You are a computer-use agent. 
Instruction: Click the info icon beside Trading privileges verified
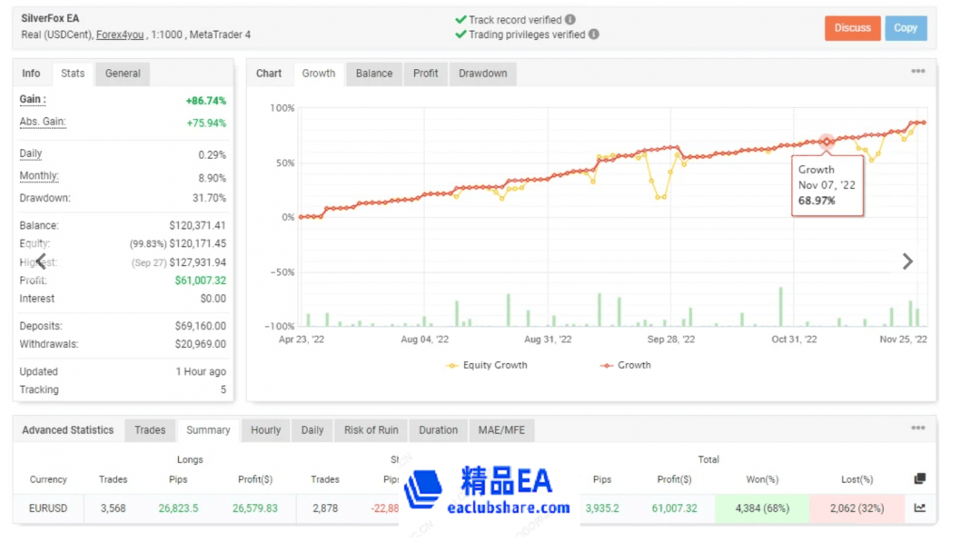(x=593, y=34)
